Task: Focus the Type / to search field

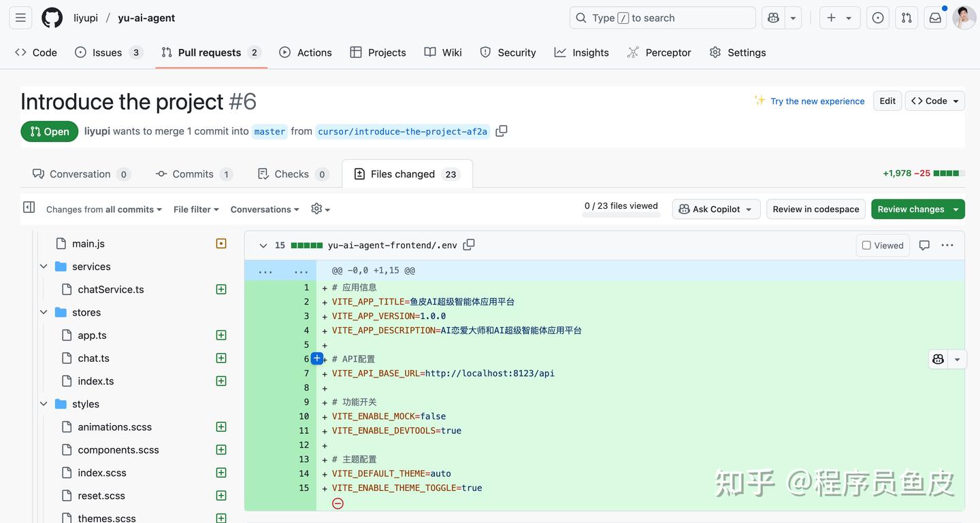Action: pyautogui.click(x=661, y=17)
